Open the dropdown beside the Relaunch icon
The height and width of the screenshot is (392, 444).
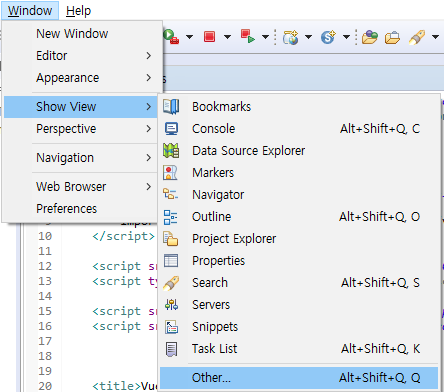(x=265, y=37)
